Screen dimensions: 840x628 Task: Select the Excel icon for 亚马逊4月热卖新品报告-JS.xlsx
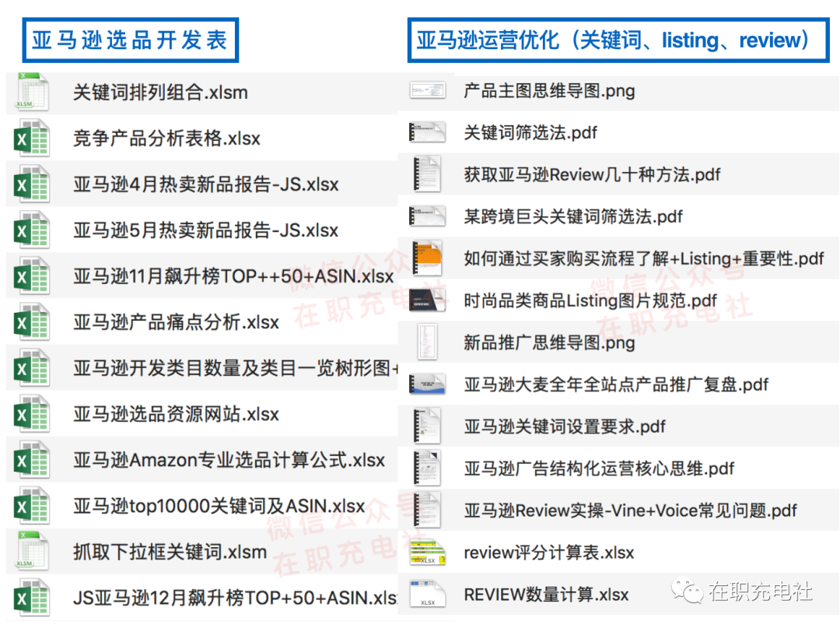(32, 184)
